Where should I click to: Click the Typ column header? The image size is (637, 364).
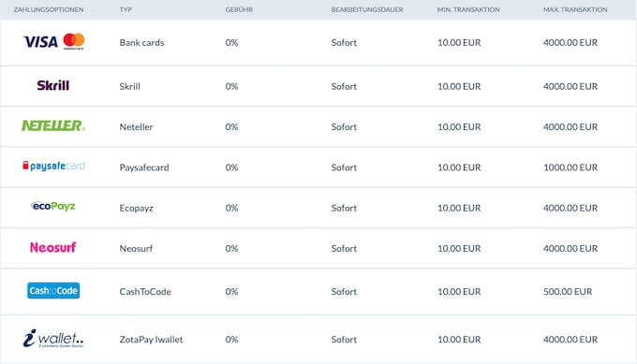click(126, 9)
